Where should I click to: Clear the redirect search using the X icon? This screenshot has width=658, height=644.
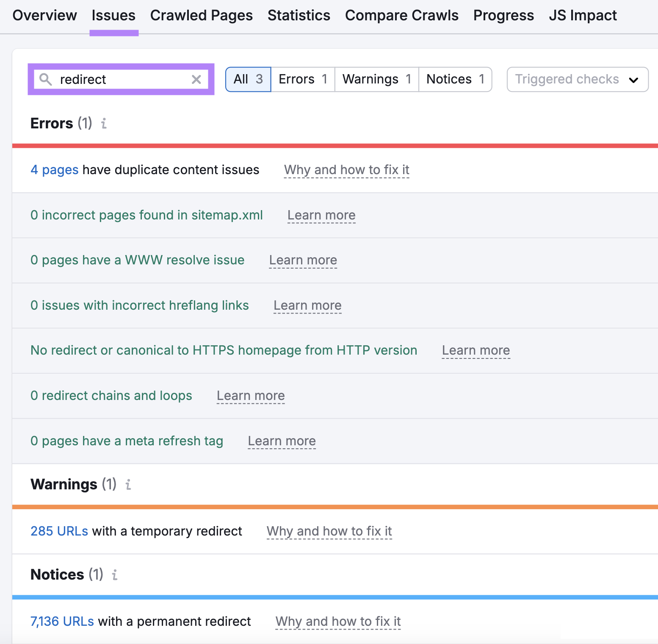pos(196,79)
